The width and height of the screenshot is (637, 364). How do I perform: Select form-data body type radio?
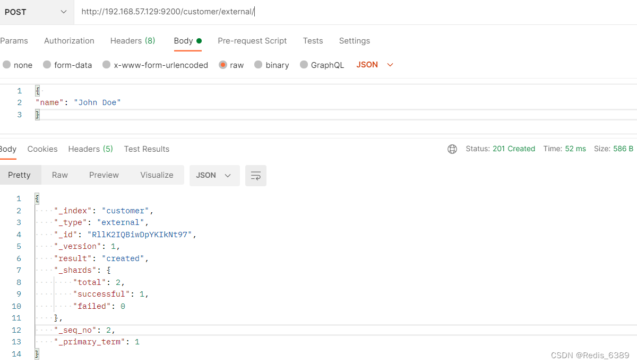pos(47,65)
